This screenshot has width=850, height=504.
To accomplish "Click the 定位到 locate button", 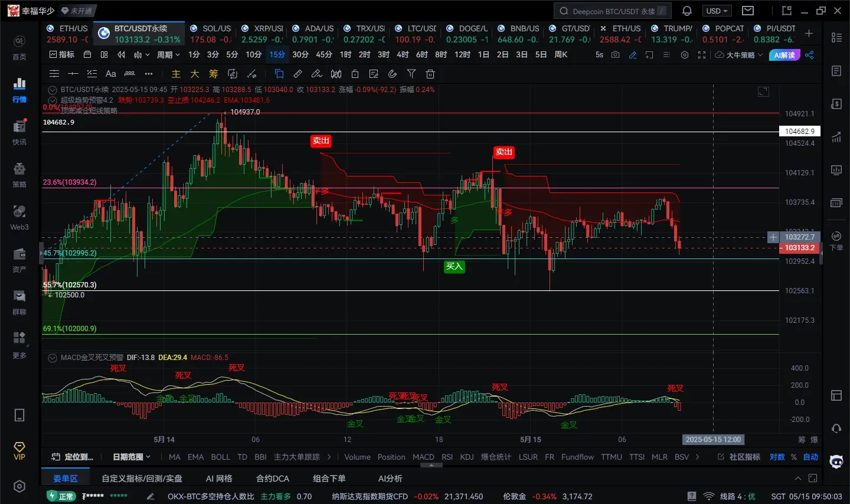I will pos(73,457).
